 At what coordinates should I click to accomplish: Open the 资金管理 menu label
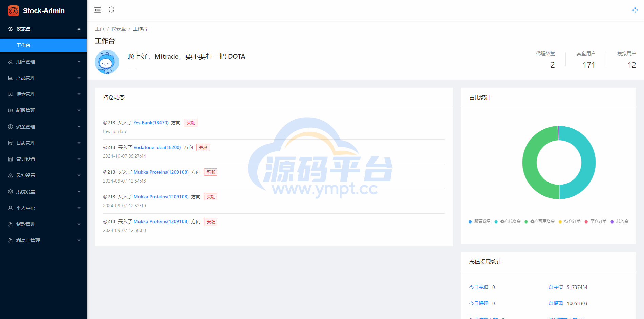(x=26, y=127)
